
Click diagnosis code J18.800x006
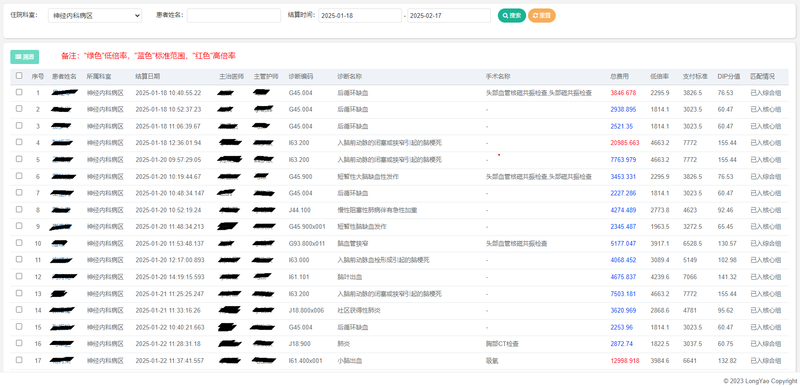pos(307,311)
